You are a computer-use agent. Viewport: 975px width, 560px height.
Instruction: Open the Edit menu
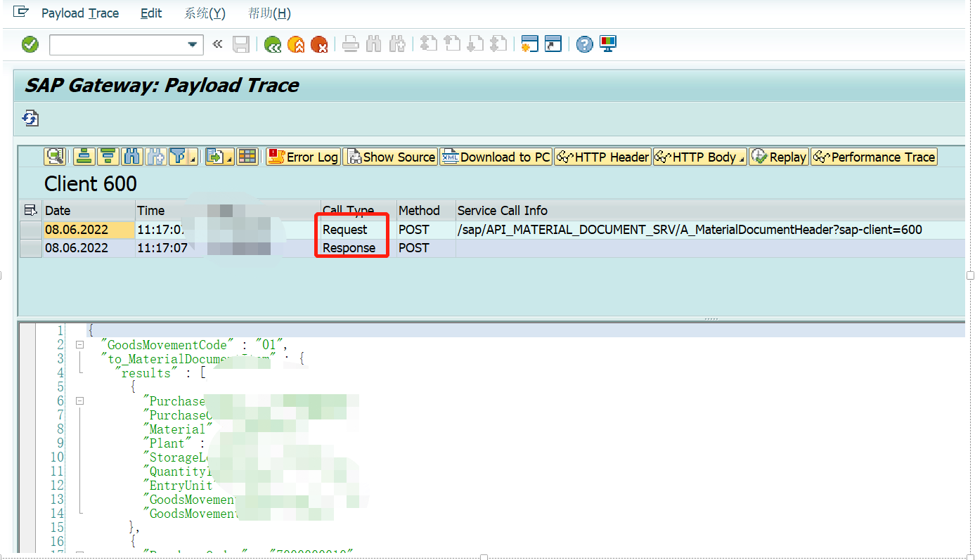pos(151,13)
